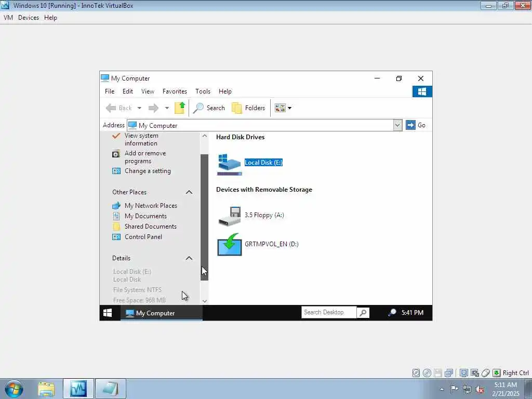Select the 3.5 Floppy (A:) drive icon

click(x=229, y=216)
